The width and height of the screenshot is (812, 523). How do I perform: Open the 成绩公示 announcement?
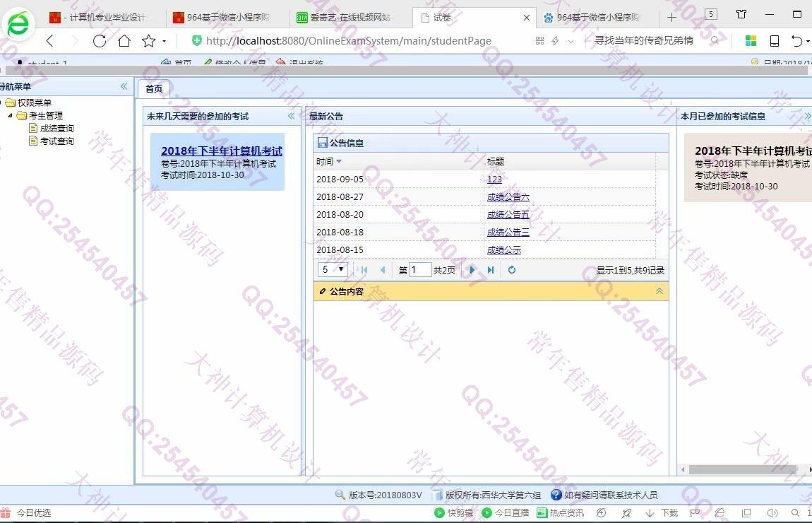point(504,249)
